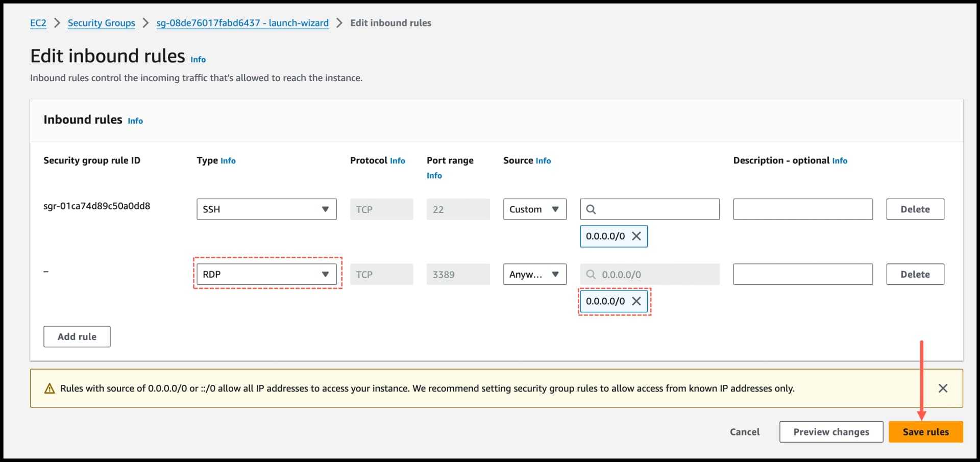The width and height of the screenshot is (980, 462).
Task: Click the warning triangle in the yellow banner
Action: pyautogui.click(x=49, y=388)
